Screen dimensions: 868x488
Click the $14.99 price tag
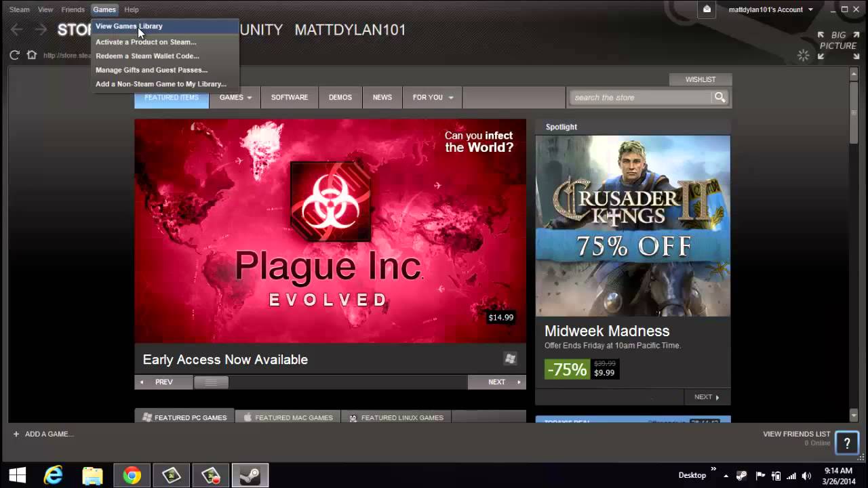click(x=501, y=317)
